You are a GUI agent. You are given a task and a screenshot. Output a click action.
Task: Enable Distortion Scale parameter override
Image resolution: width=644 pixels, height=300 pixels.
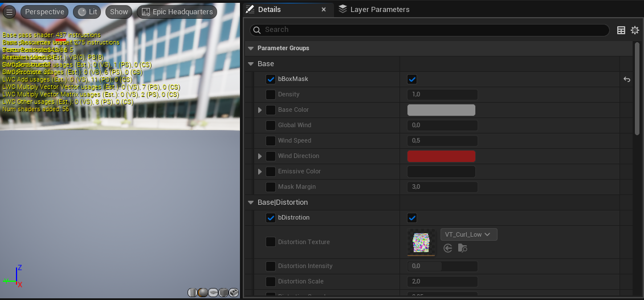click(271, 282)
